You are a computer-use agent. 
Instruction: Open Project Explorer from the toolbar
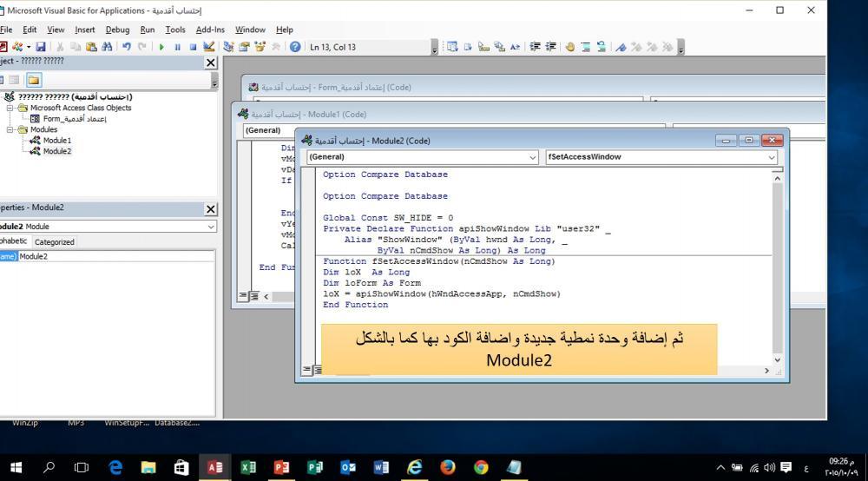click(228, 47)
